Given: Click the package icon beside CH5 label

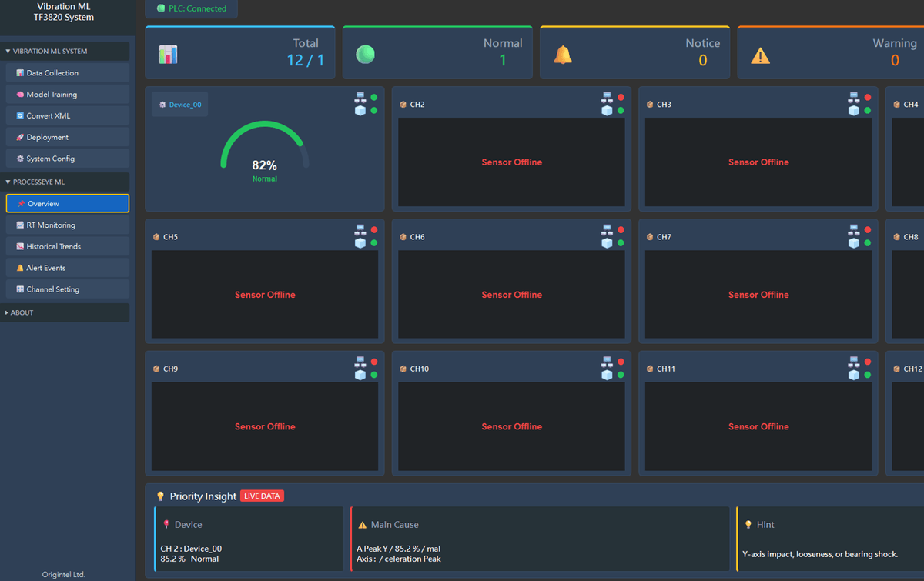Looking at the screenshot, I should (x=156, y=237).
